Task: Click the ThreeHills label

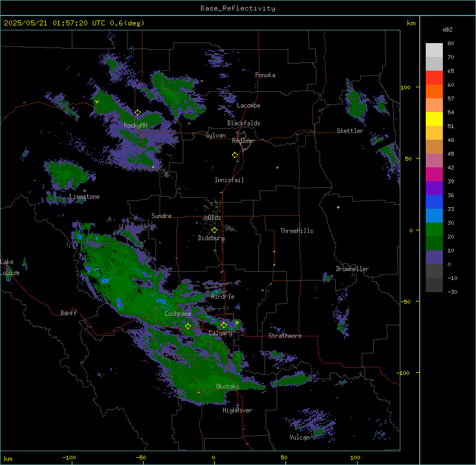Action: point(297,231)
